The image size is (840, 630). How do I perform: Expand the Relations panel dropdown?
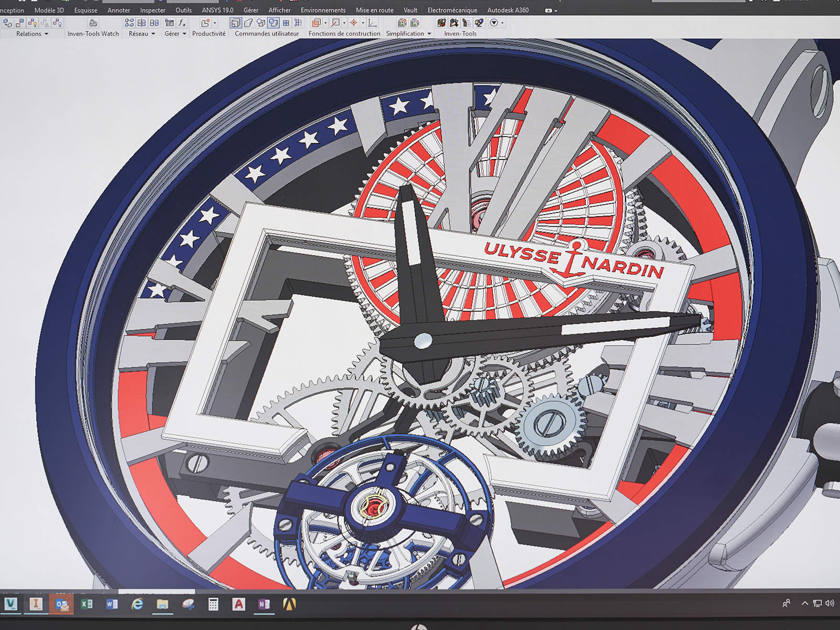coord(46,34)
